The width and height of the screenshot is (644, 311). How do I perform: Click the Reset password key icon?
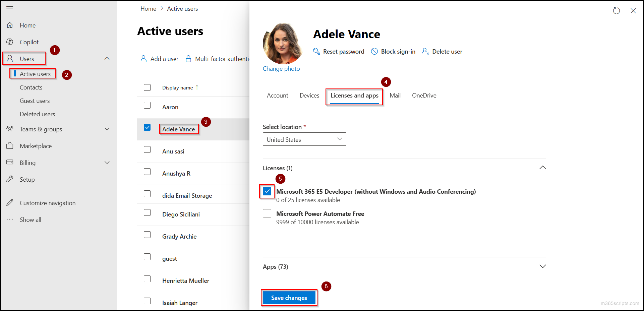point(316,51)
